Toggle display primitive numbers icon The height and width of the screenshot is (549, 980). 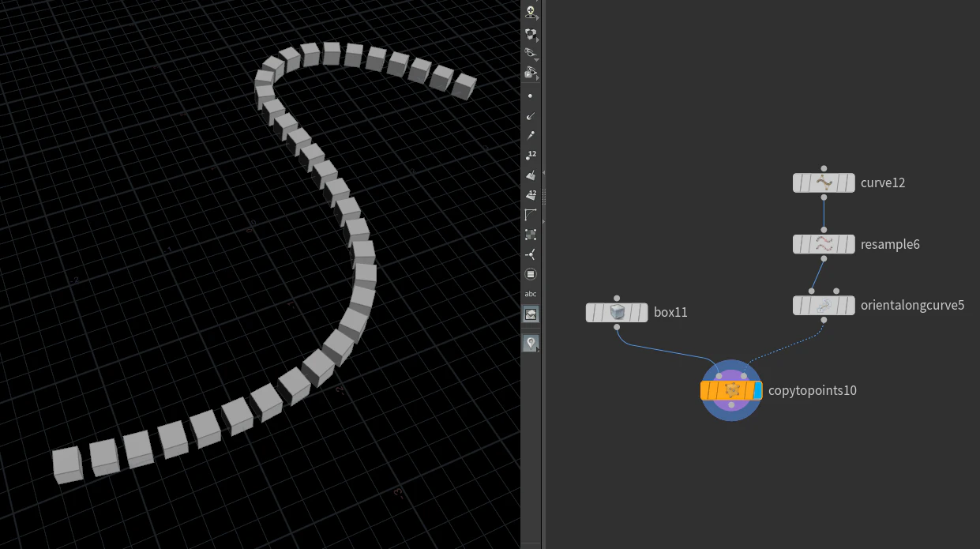[x=531, y=195]
